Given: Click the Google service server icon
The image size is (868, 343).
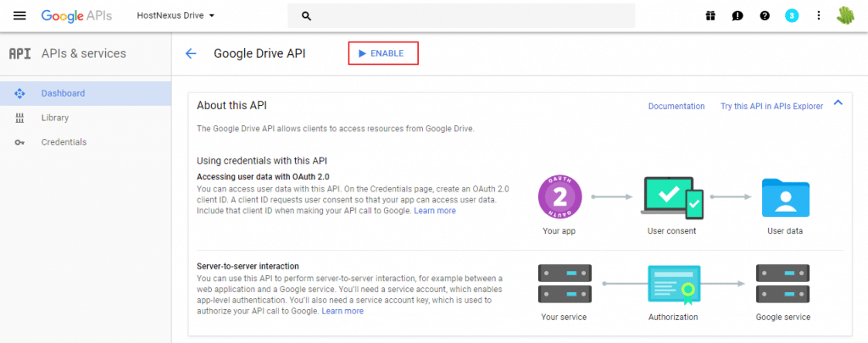Looking at the screenshot, I should click(x=782, y=284).
